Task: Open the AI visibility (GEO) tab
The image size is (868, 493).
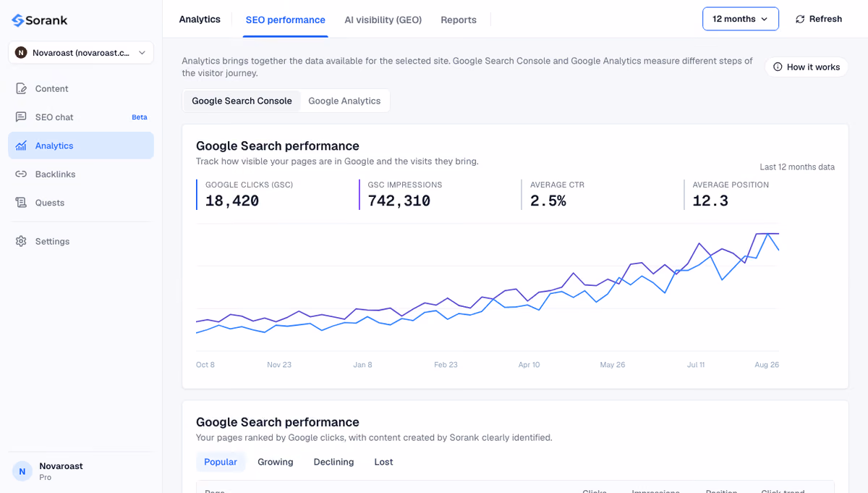Action: pos(383,20)
